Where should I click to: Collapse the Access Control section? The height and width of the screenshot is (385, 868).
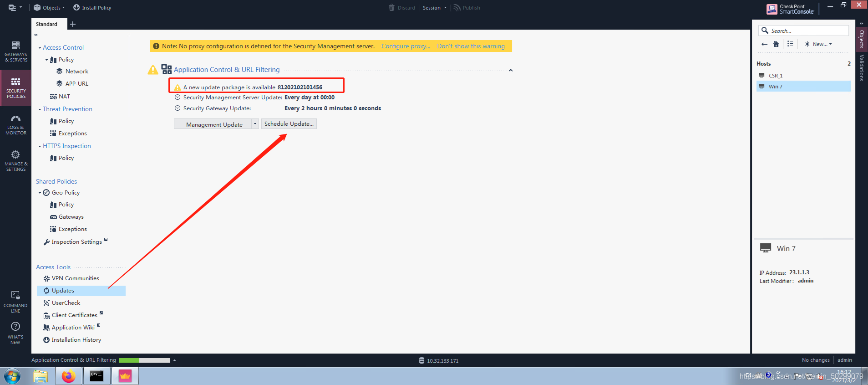pos(40,48)
